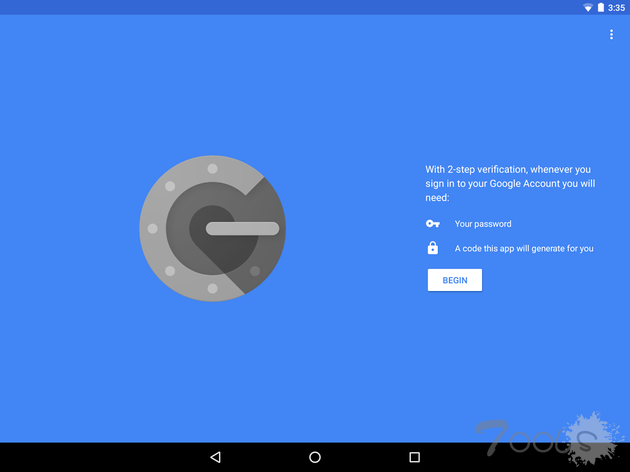This screenshot has width=630, height=472.
Task: Tap the Wi-Fi signal status icon
Action: coord(588,7)
